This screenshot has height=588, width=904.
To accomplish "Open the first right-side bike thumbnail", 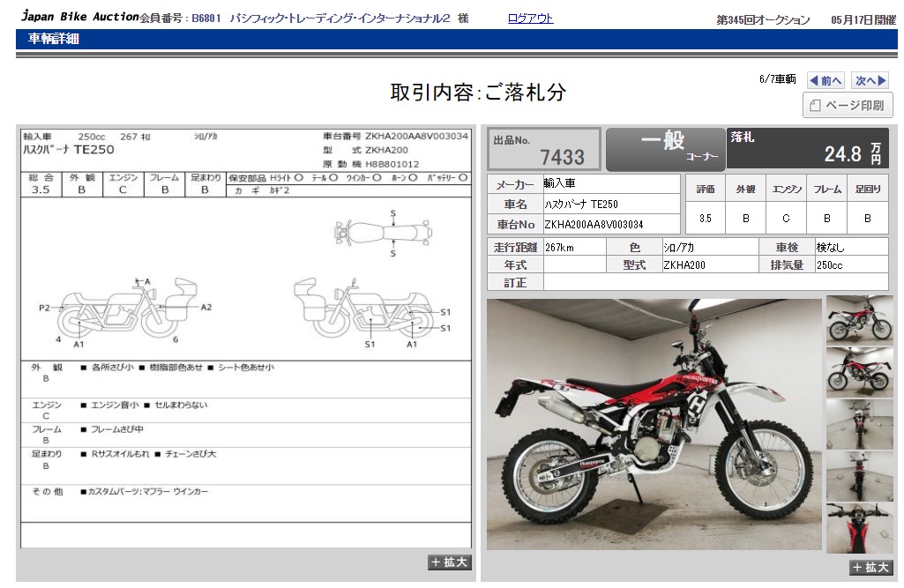I will [x=859, y=320].
